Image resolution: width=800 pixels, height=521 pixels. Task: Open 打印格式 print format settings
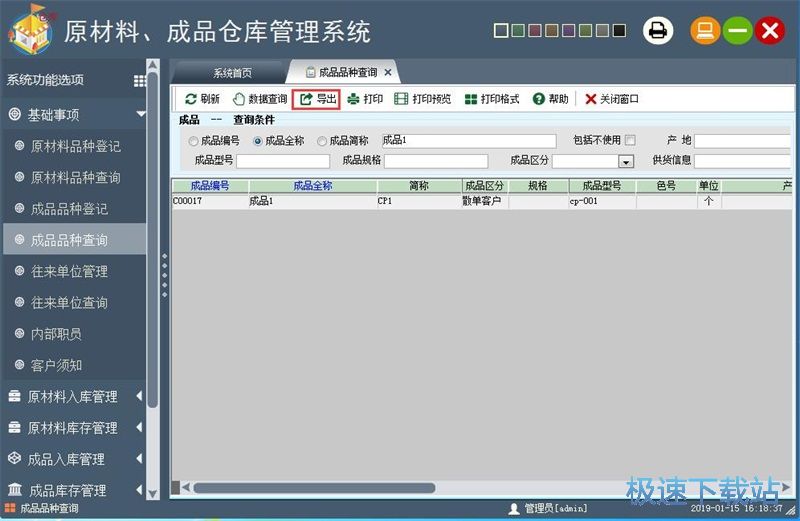492,99
